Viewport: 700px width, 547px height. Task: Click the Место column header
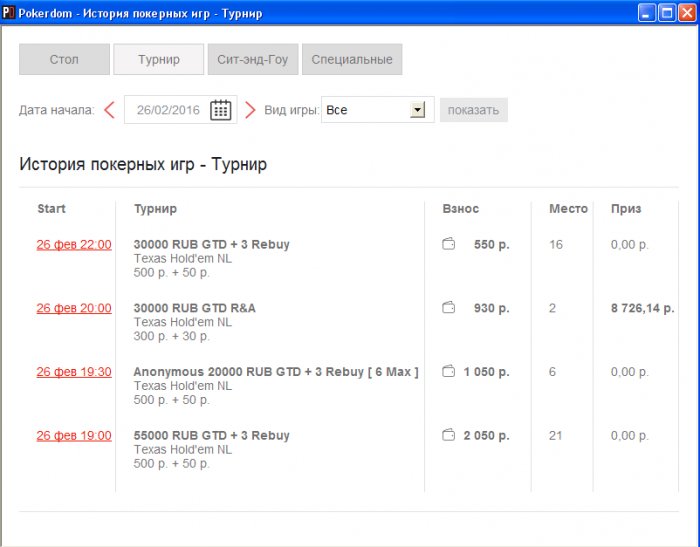(x=568, y=209)
